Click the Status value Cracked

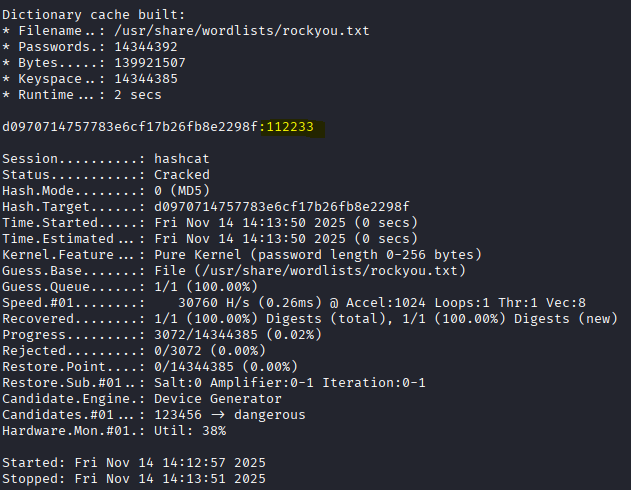182,175
